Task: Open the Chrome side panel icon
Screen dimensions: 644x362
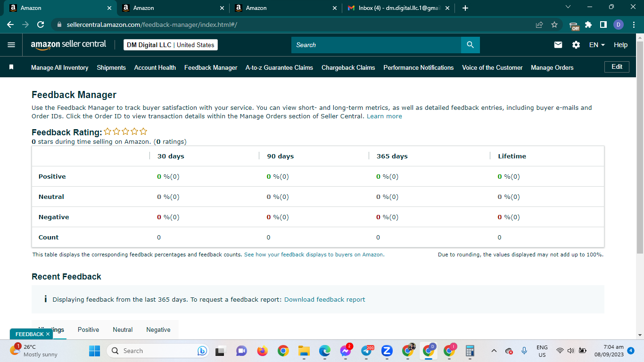Action: click(603, 25)
